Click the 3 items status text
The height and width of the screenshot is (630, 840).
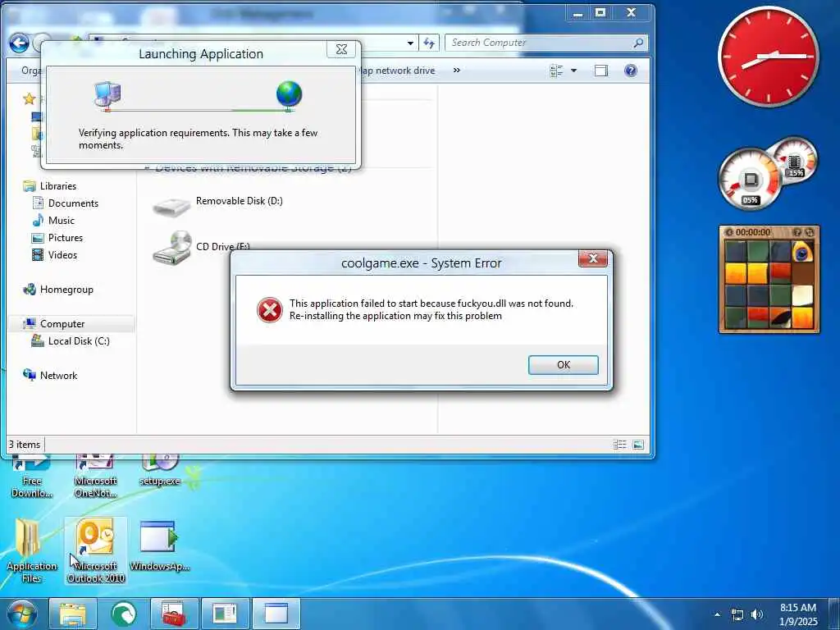[x=24, y=445]
